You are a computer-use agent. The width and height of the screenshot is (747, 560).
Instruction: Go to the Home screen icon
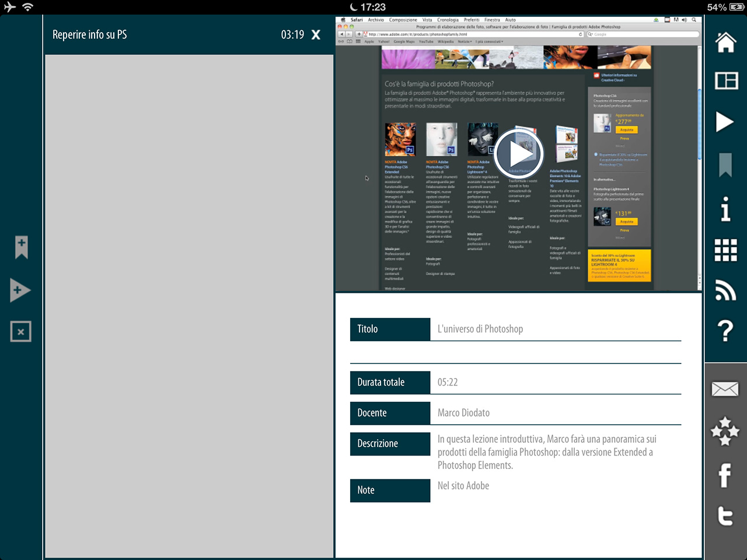point(725,42)
